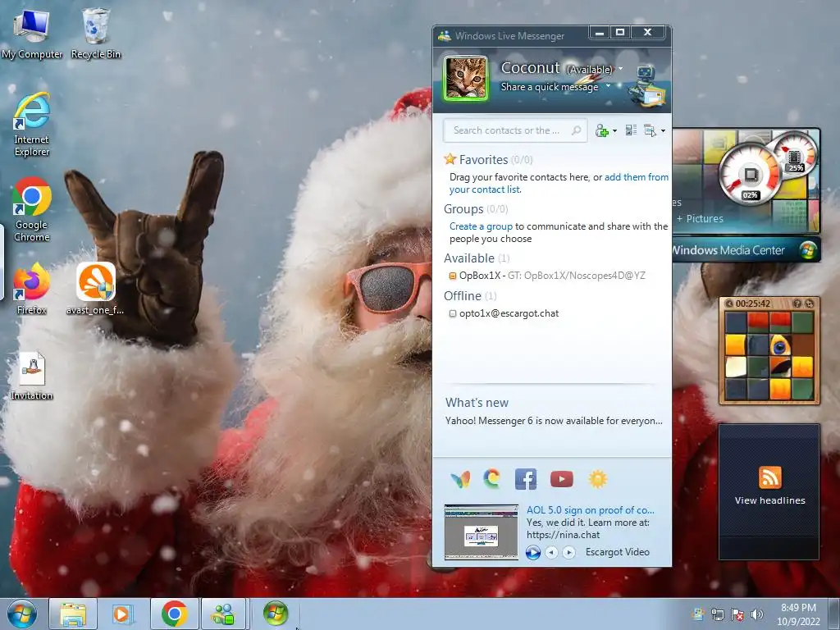
Task: Click the Facebook icon in Messenger
Action: click(526, 479)
